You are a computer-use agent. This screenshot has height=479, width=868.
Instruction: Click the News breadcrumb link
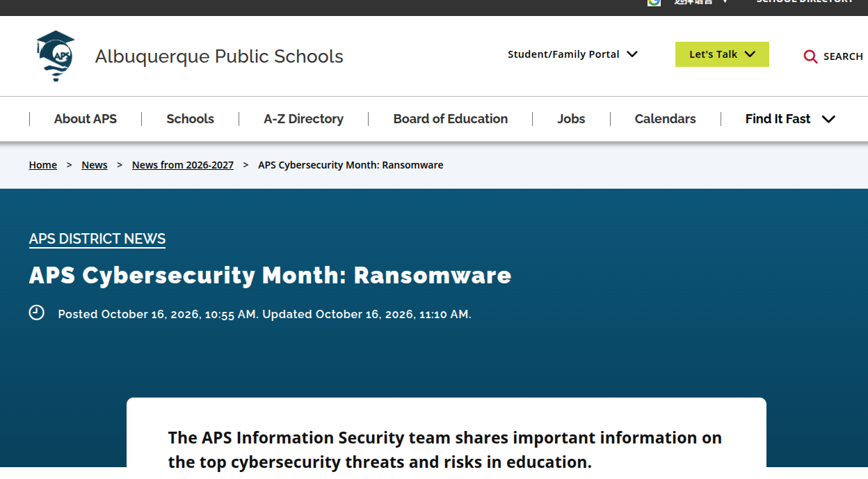pyautogui.click(x=95, y=165)
